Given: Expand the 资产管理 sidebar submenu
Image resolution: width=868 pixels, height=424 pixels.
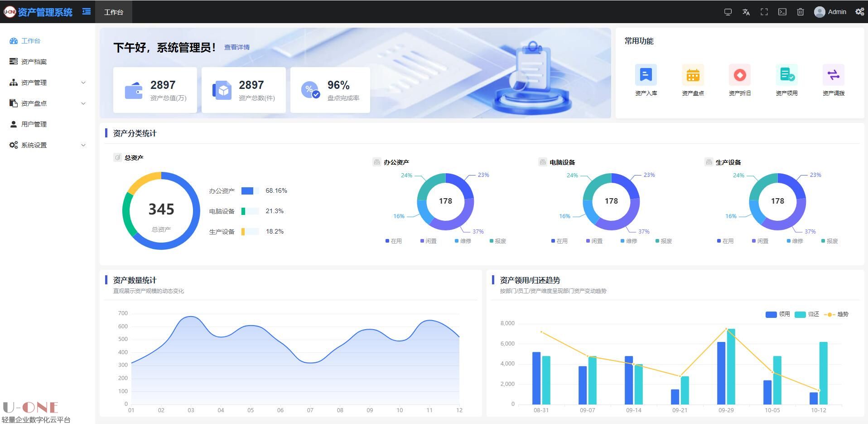Looking at the screenshot, I should pyautogui.click(x=47, y=83).
